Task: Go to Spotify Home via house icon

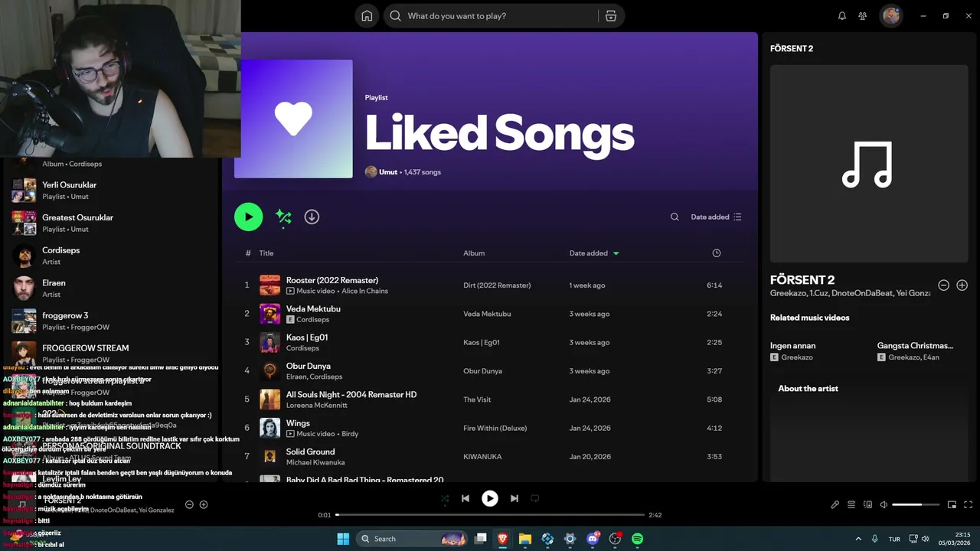Action: coord(367,16)
